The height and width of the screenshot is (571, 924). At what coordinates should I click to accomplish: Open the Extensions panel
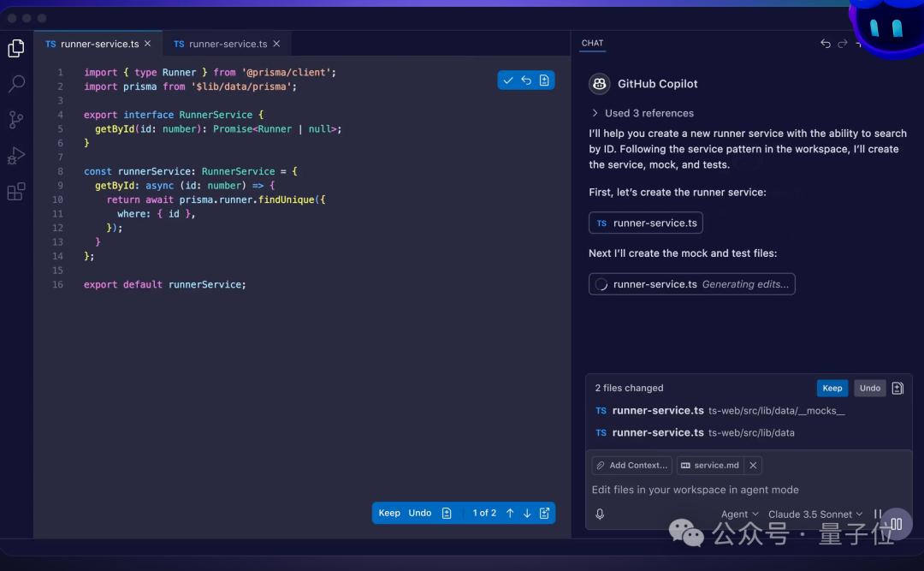(x=15, y=192)
